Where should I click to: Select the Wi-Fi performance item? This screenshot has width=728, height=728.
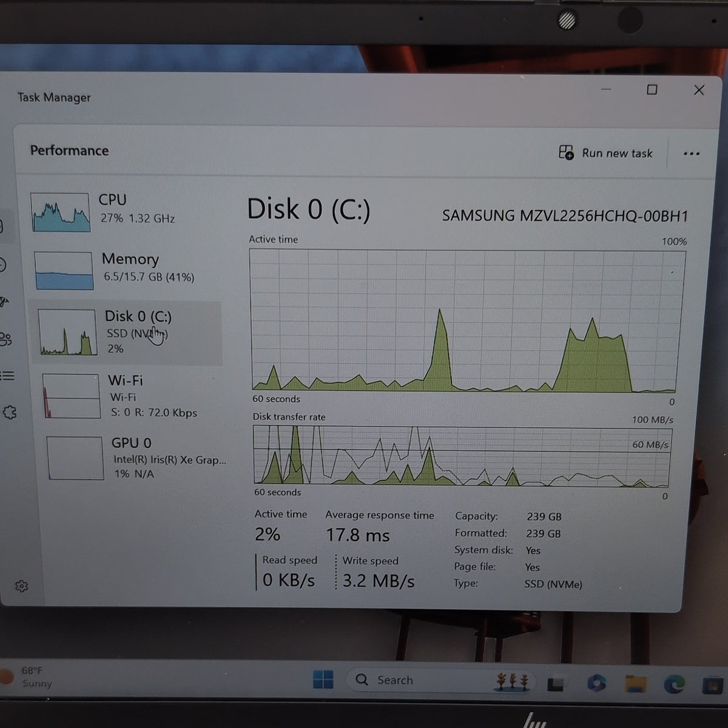pyautogui.click(x=130, y=396)
